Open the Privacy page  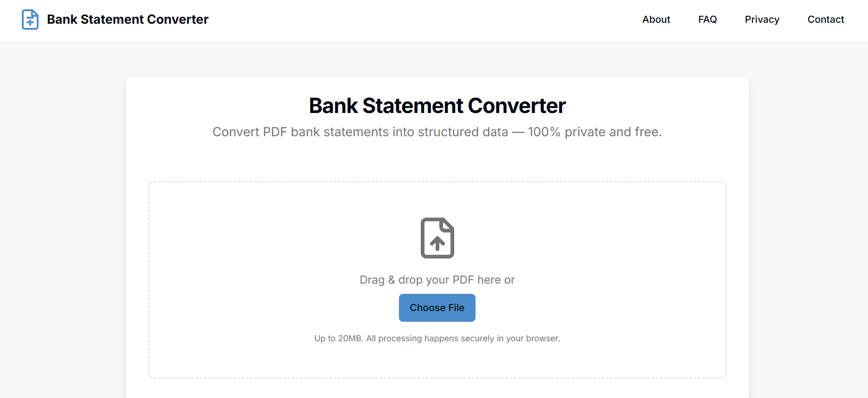pos(762,20)
